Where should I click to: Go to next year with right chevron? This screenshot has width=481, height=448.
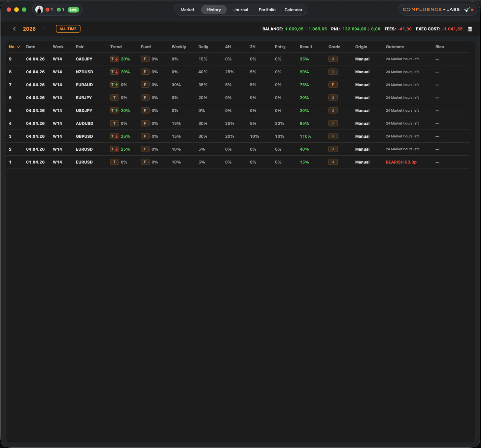coord(44,29)
